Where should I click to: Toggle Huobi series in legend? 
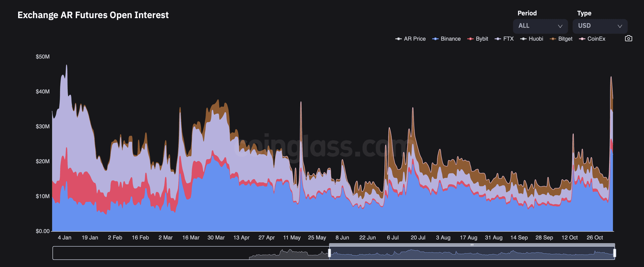tap(532, 39)
